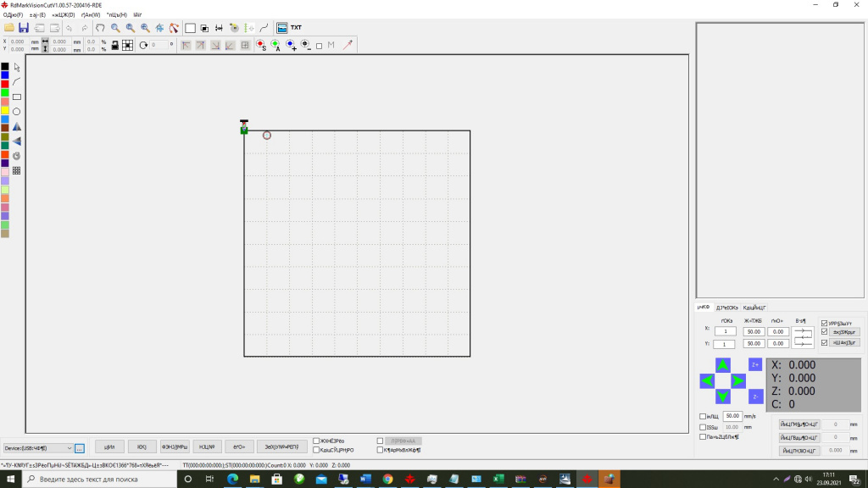This screenshot has height=488, width=868.
Task: Click the Z+ axis button
Action: coord(755,364)
